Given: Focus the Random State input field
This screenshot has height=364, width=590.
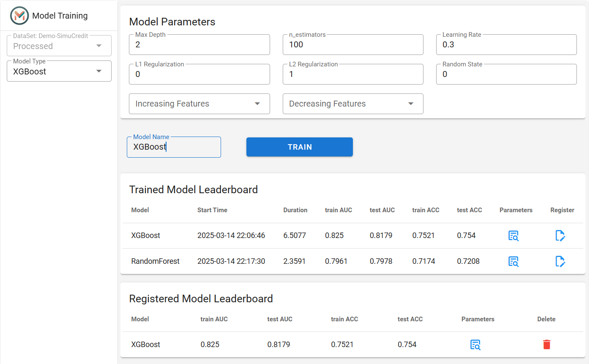Looking at the screenshot, I should (x=506, y=74).
